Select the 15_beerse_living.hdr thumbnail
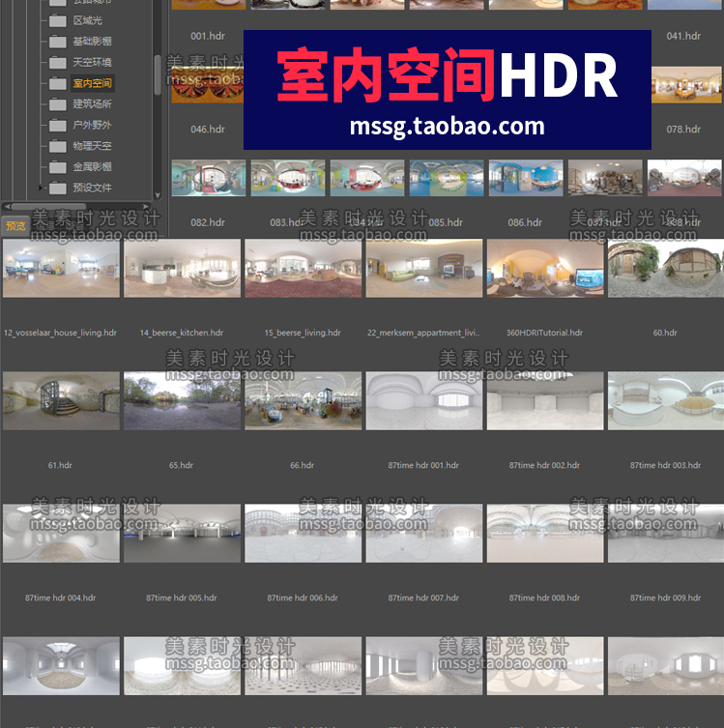The width and height of the screenshot is (724, 728). tap(304, 268)
